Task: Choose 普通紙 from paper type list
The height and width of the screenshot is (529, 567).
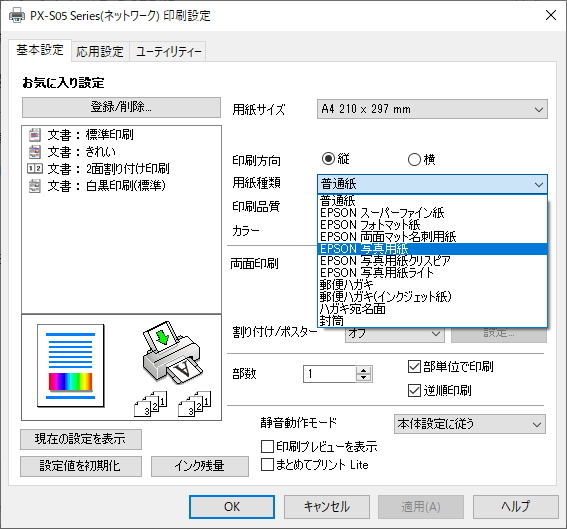Action: (x=432, y=201)
